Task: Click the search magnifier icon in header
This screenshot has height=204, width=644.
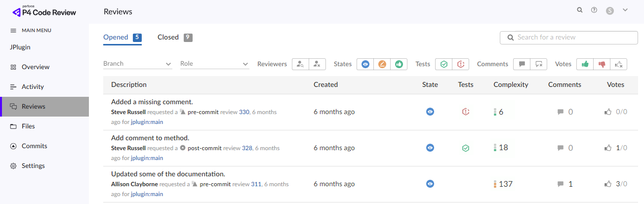Action: click(580, 10)
